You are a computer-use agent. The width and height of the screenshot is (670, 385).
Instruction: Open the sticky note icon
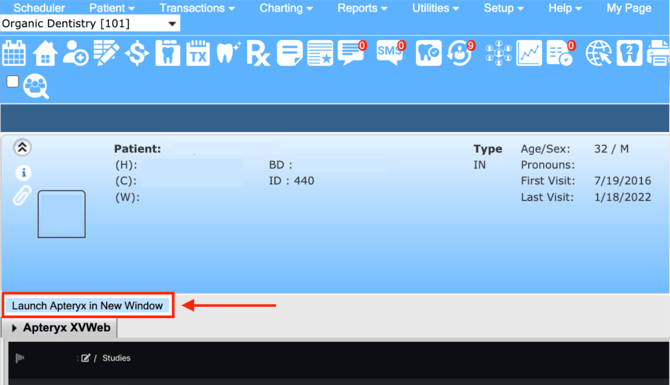(290, 53)
